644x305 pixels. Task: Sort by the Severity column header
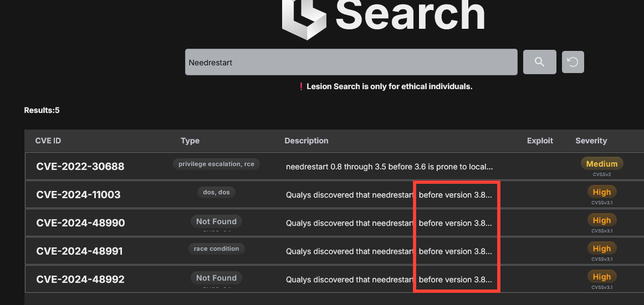[591, 141]
